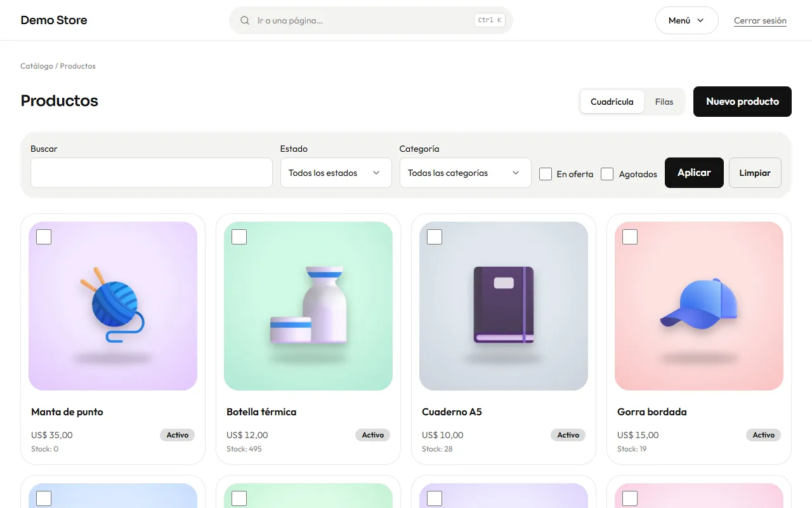812x508 pixels.
Task: Open the Cuaderno A5 product title
Action: point(452,412)
